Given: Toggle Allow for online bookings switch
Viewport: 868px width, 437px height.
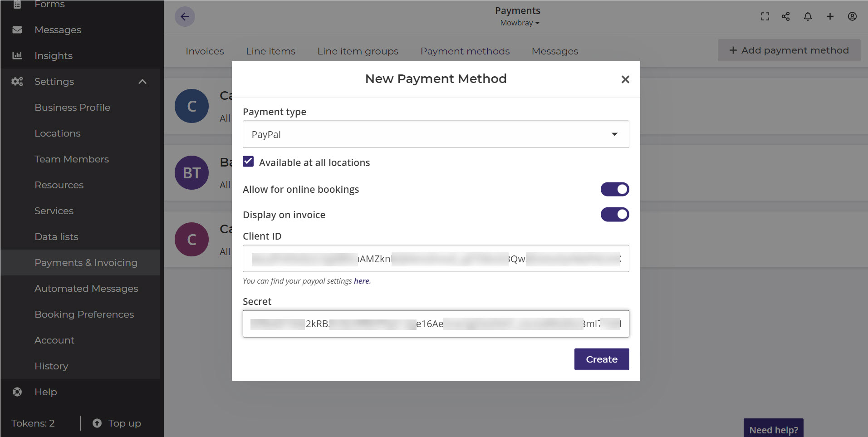Looking at the screenshot, I should coord(615,189).
